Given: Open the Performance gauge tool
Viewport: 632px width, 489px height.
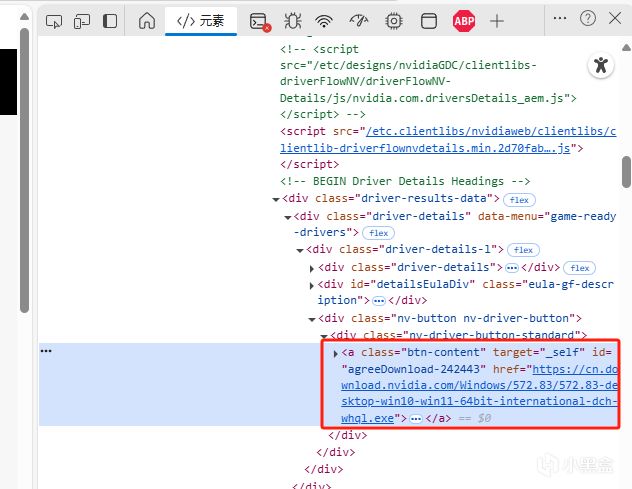Looking at the screenshot, I should [359, 21].
